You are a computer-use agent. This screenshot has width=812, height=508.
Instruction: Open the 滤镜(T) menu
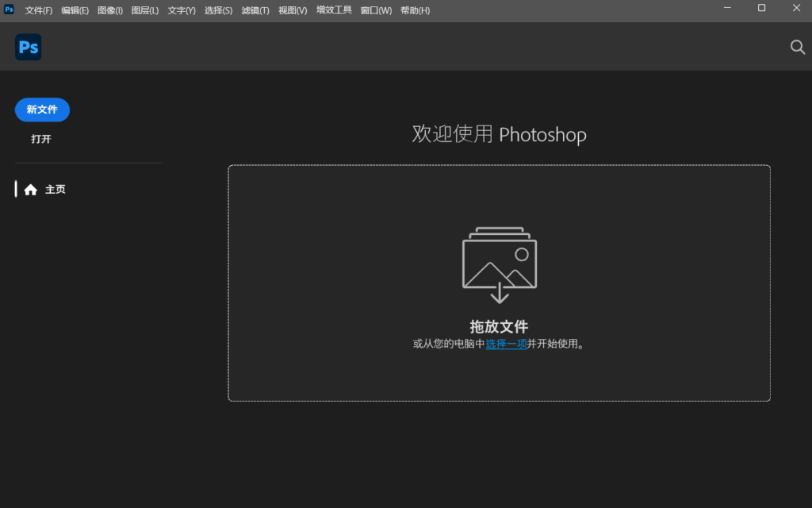255,10
